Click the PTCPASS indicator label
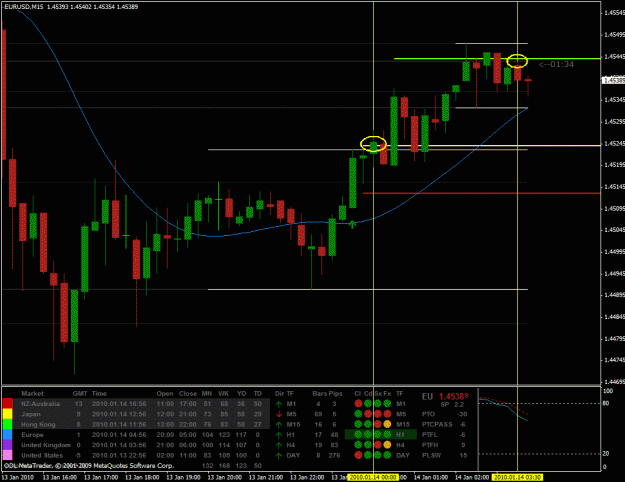 437,425
